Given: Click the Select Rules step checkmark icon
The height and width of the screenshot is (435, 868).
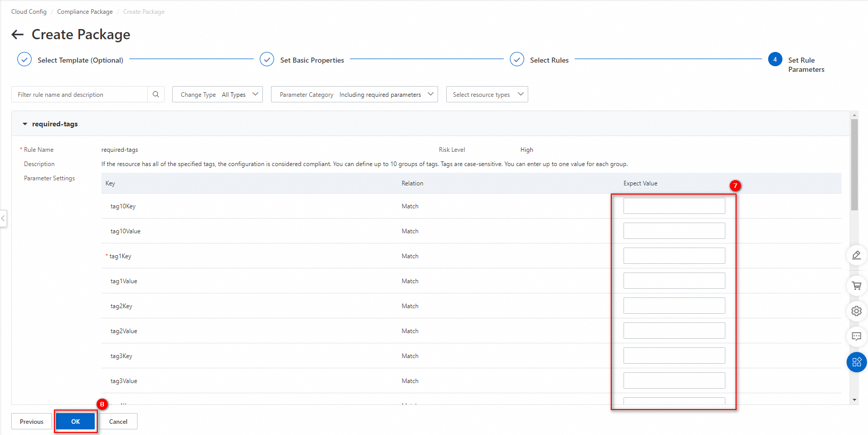Looking at the screenshot, I should pos(517,60).
